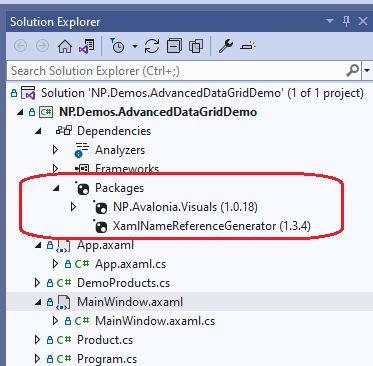Open the search options dropdown arrow
The width and height of the screenshot is (373, 366).
point(367,71)
